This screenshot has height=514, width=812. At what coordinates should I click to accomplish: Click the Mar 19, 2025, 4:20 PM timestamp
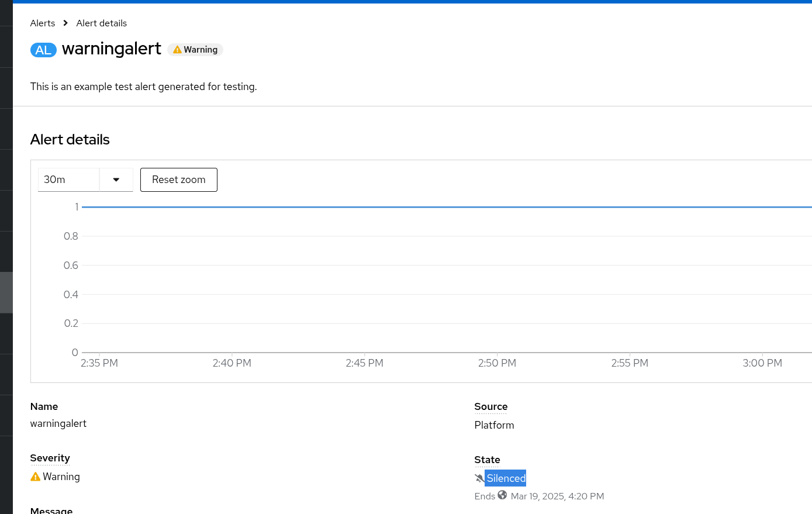point(557,496)
